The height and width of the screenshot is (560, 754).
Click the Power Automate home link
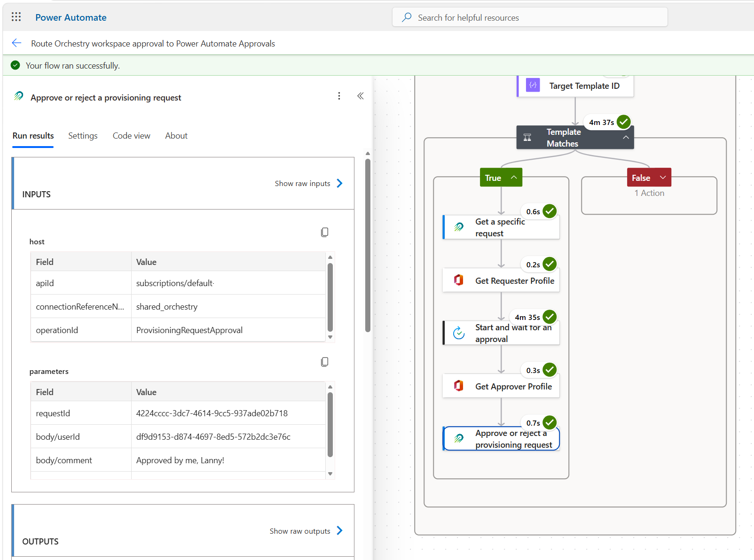tap(71, 17)
